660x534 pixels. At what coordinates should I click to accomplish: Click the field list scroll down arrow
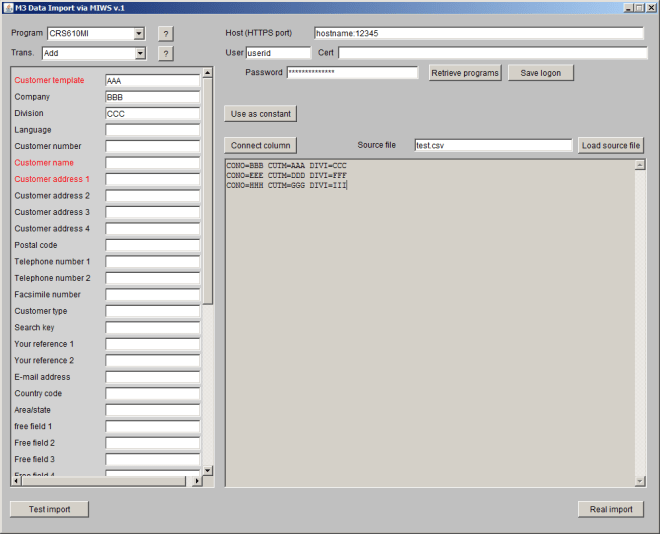(208, 470)
